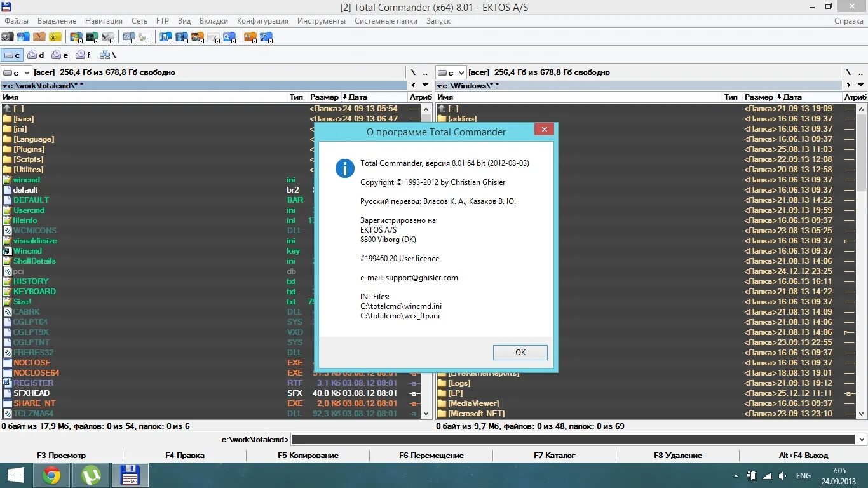Open the FTP menu
Screen dimensions: 868x488
click(162, 20)
